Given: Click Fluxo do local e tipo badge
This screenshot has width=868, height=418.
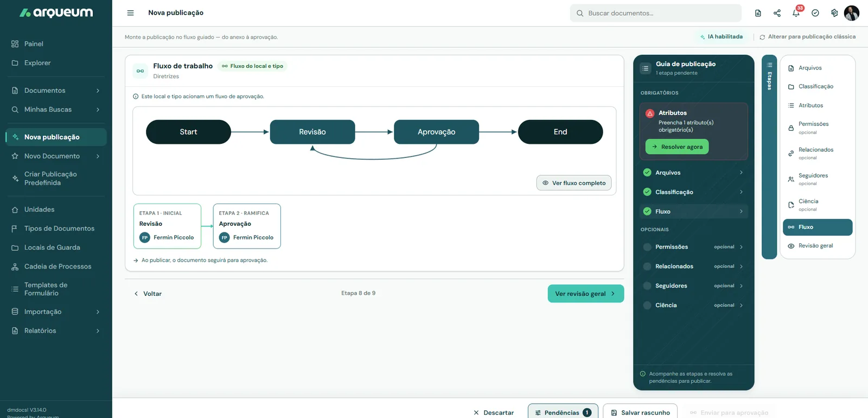Looking at the screenshot, I should pyautogui.click(x=252, y=66).
